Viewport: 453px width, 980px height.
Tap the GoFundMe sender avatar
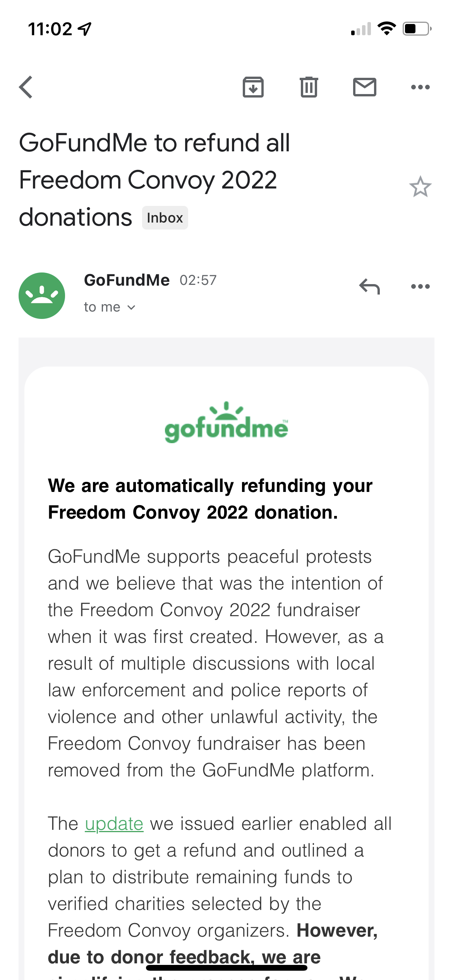pyautogui.click(x=42, y=296)
